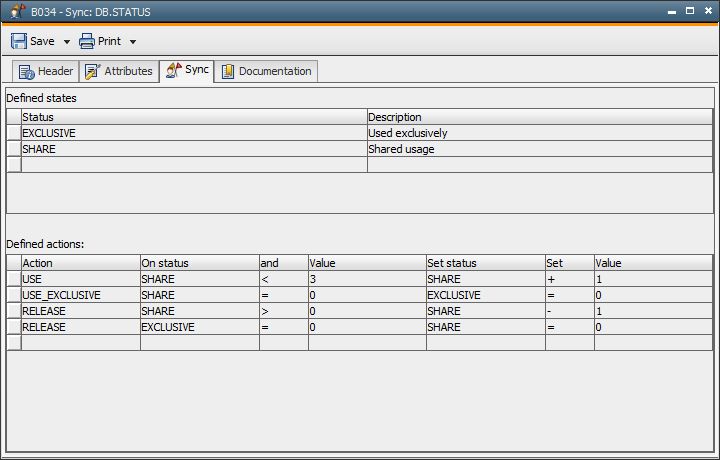Image resolution: width=720 pixels, height=460 pixels.
Task: Click the Save floppy disk icon
Action: 19,41
